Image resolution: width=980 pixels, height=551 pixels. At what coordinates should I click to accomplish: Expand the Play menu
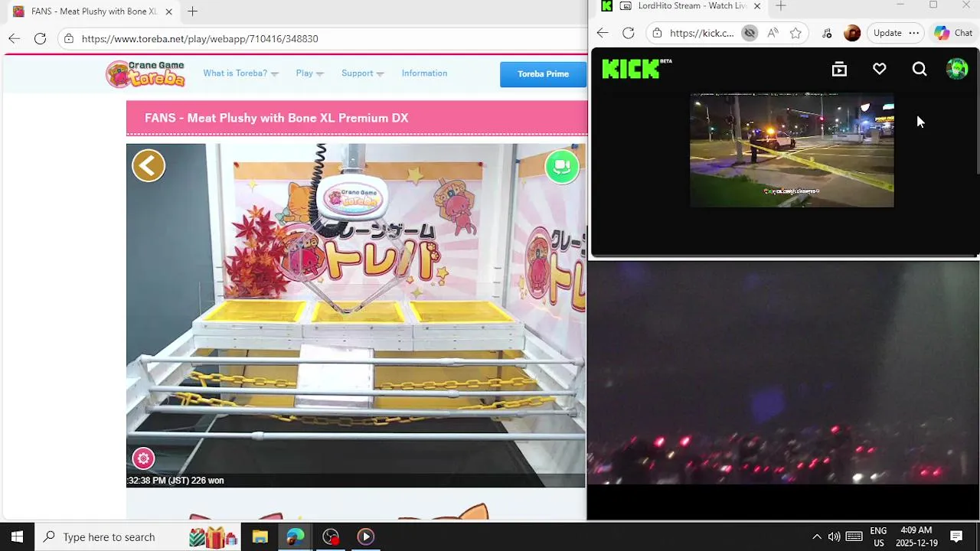pos(310,73)
